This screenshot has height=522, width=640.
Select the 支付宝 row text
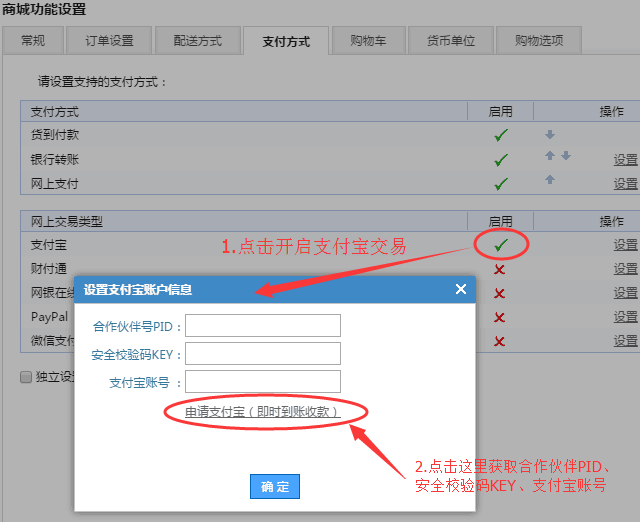(x=49, y=245)
